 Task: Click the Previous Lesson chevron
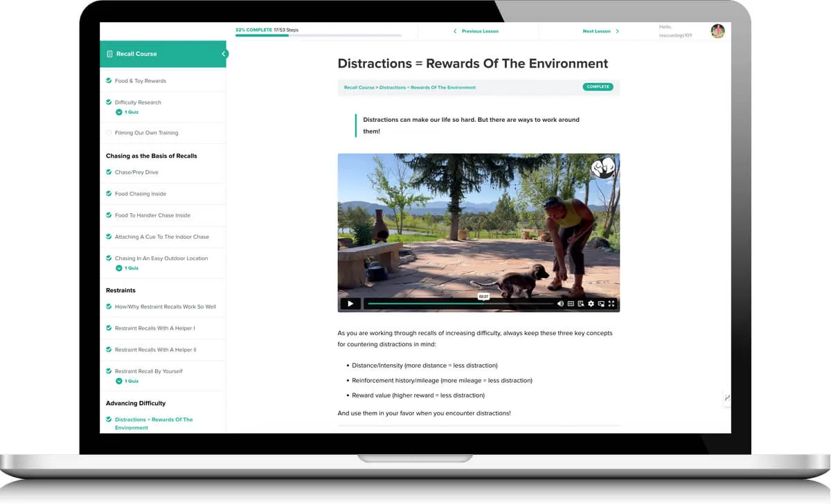pyautogui.click(x=455, y=31)
